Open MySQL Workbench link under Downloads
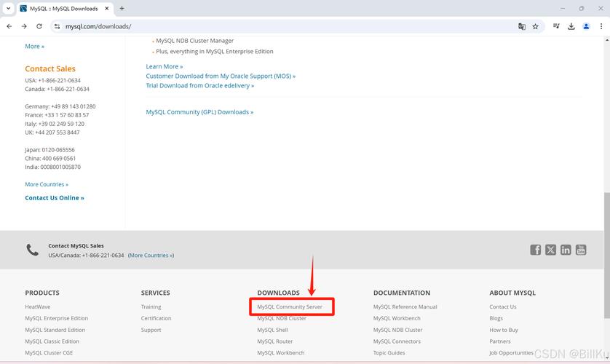This screenshot has width=610, height=364. (281, 353)
